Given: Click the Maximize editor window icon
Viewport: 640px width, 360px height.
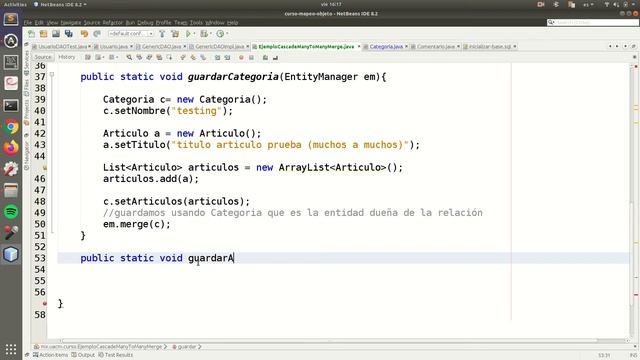Looking at the screenshot, I should pos(633,47).
